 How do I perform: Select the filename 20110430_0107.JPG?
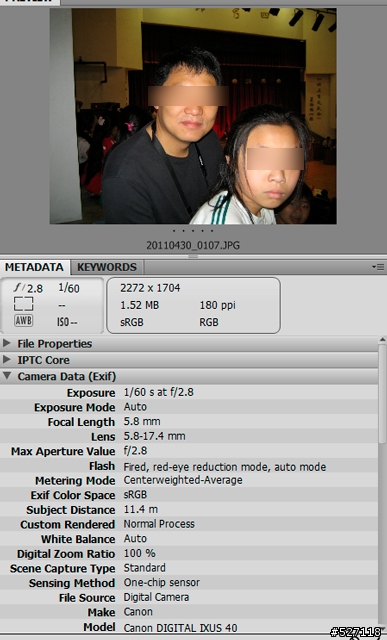coord(193,245)
